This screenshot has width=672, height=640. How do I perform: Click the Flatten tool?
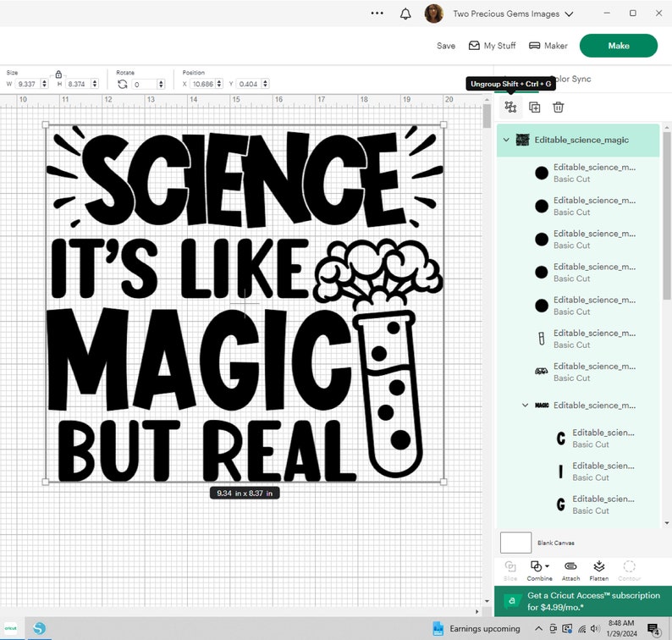coord(598,571)
